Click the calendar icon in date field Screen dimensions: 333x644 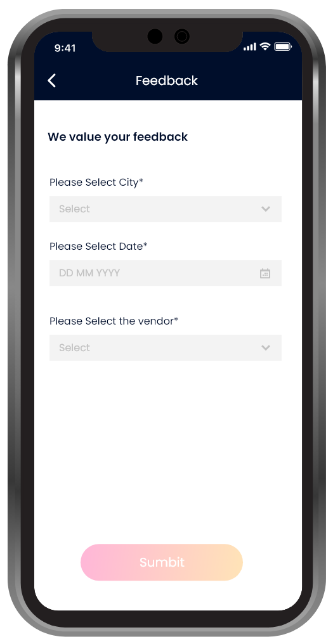click(x=265, y=273)
